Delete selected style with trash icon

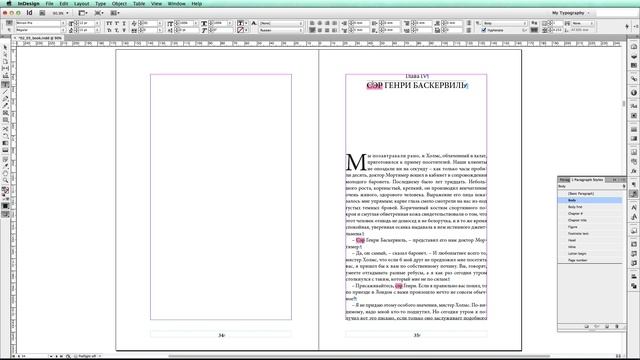(x=617, y=327)
